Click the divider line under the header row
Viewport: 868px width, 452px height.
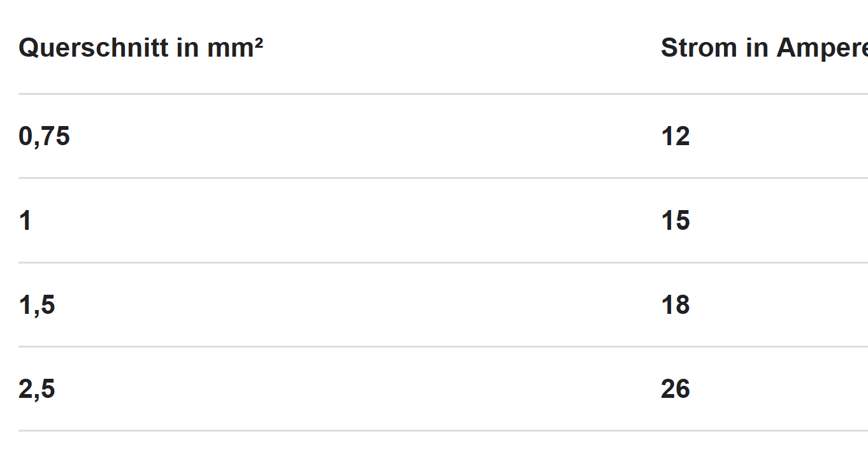[x=443, y=94]
